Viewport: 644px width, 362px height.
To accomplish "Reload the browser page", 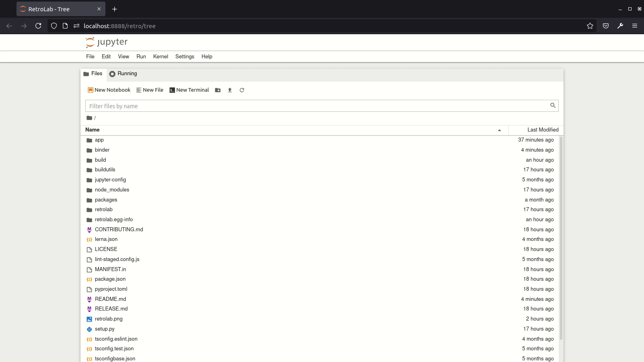I will tap(38, 26).
